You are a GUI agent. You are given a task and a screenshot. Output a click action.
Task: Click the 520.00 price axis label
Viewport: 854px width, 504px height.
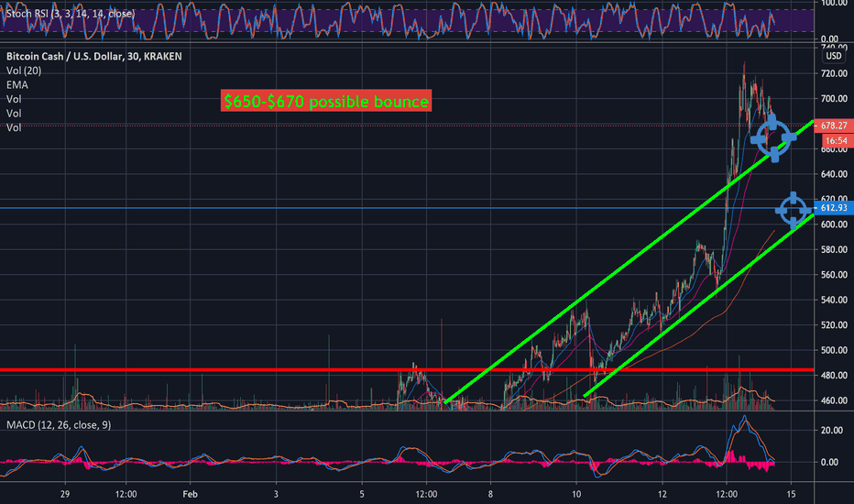[835, 325]
